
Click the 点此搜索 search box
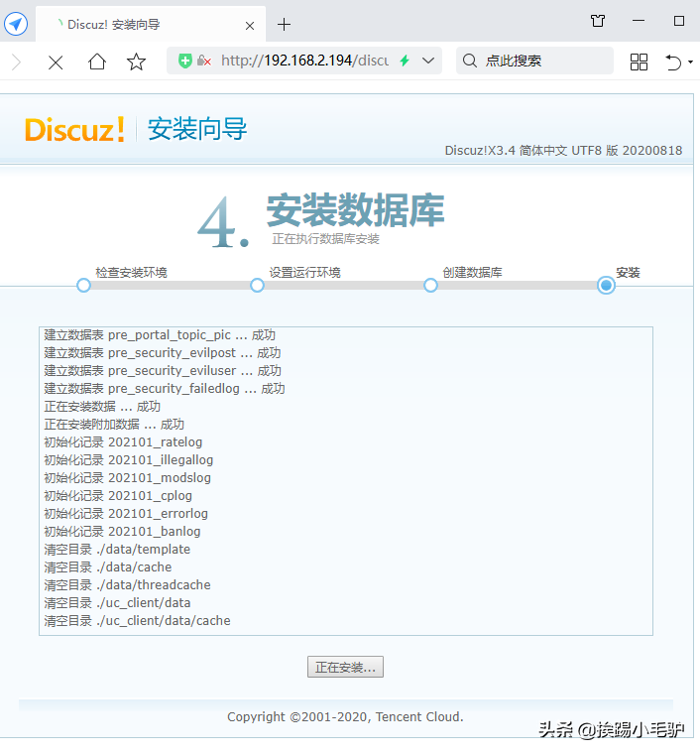coord(534,61)
